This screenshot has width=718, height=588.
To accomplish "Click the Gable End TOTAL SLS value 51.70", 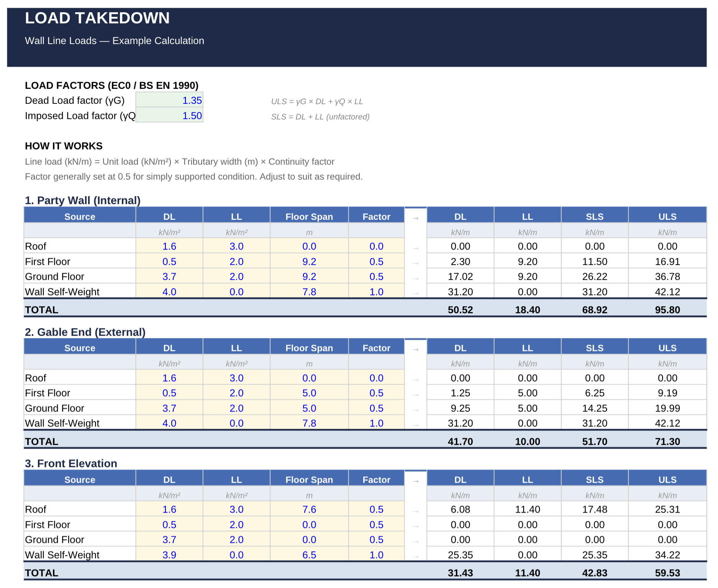I will tap(594, 441).
